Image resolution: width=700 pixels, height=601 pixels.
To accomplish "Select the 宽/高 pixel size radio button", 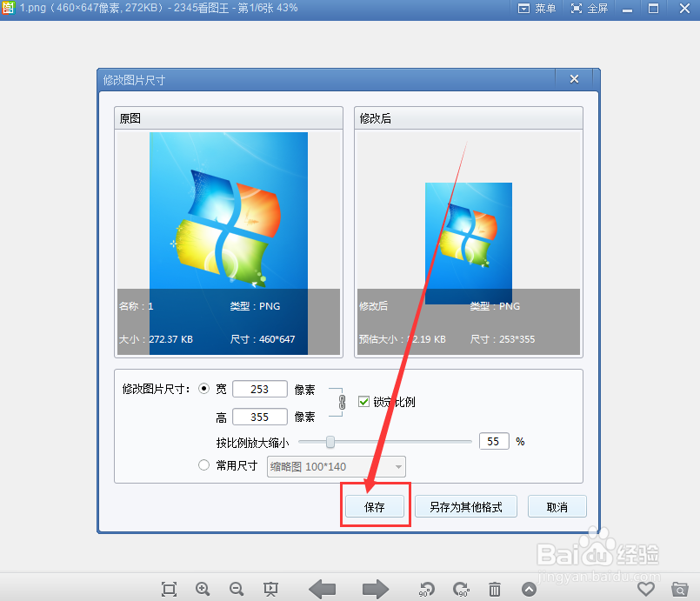I will pyautogui.click(x=203, y=389).
